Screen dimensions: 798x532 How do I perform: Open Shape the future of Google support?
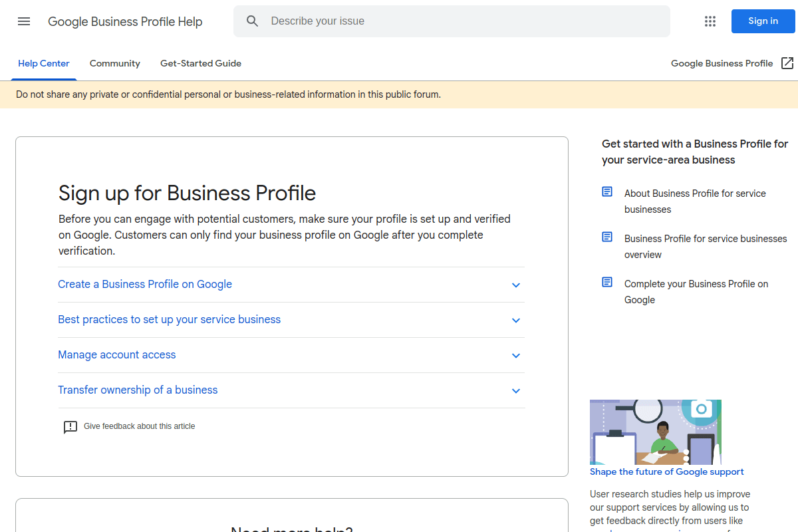tap(666, 471)
